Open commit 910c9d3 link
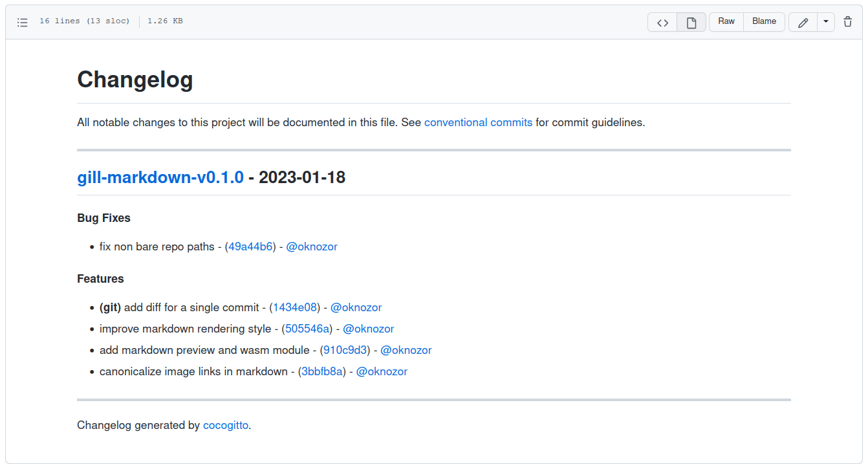The width and height of the screenshot is (868, 471). click(345, 350)
